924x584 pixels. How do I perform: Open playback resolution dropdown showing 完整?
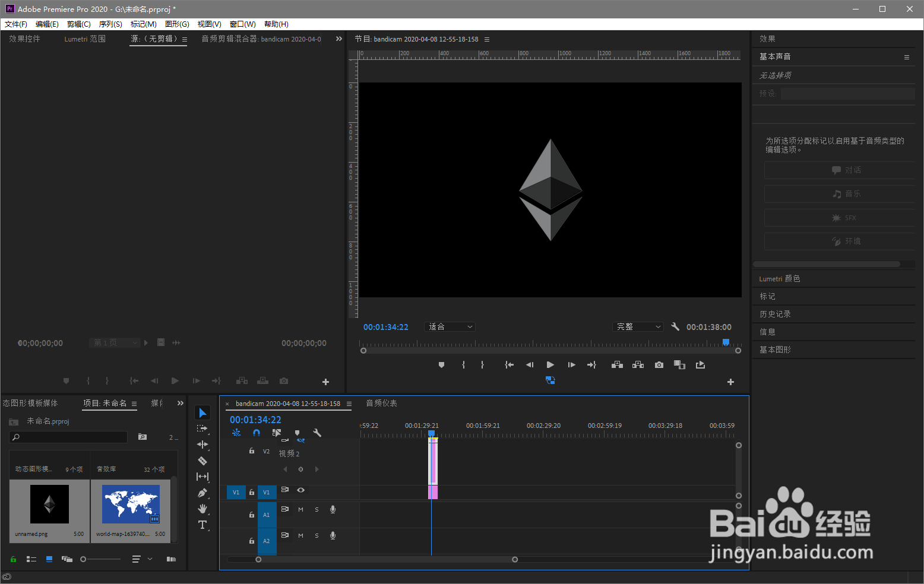coord(638,327)
